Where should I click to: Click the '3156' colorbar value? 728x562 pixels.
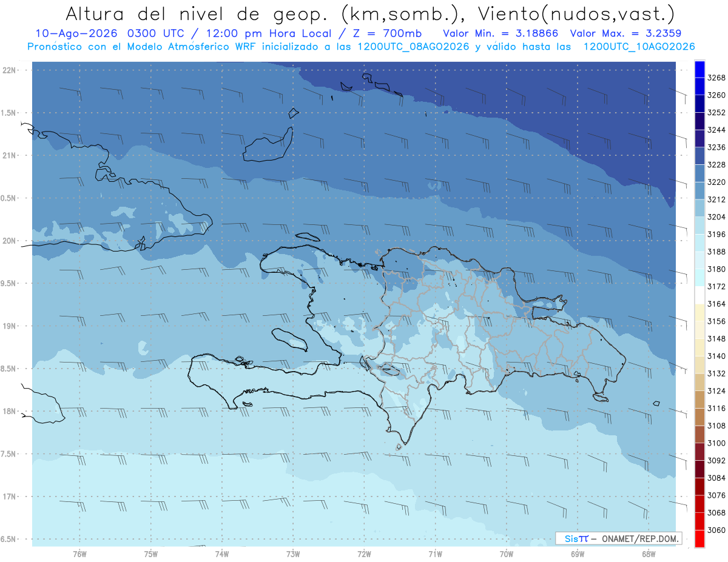click(716, 321)
